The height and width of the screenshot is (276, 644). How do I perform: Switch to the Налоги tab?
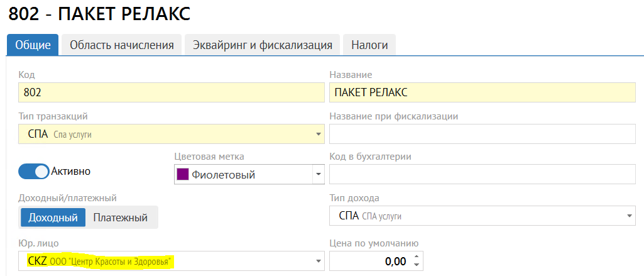point(369,45)
